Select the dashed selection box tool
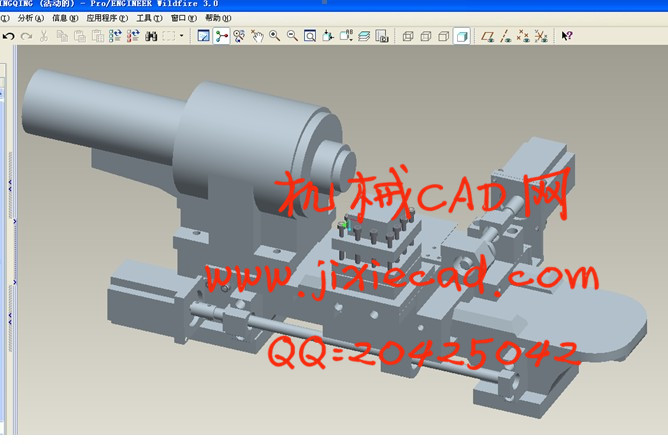This screenshot has height=444, width=668. click(169, 36)
